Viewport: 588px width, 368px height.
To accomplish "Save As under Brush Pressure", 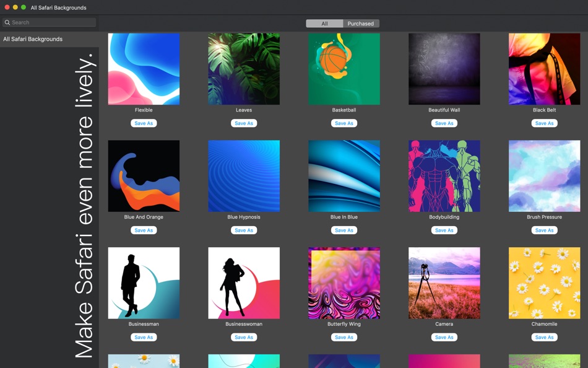I will [544, 230].
